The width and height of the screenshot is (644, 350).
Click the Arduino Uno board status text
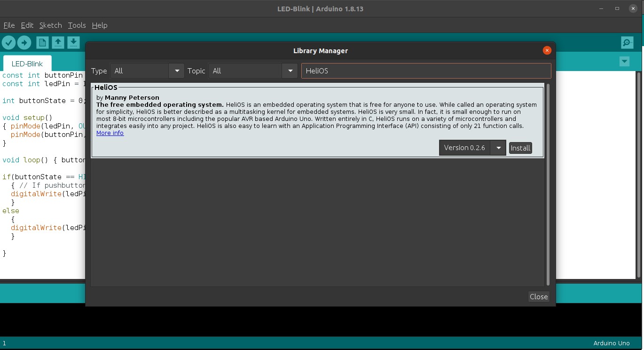[x=611, y=343]
